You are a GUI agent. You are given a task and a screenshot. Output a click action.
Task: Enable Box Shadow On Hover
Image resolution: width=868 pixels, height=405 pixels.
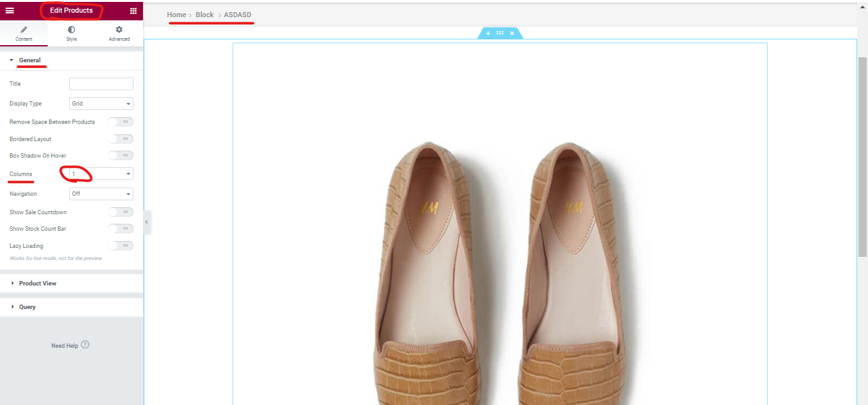(121, 155)
